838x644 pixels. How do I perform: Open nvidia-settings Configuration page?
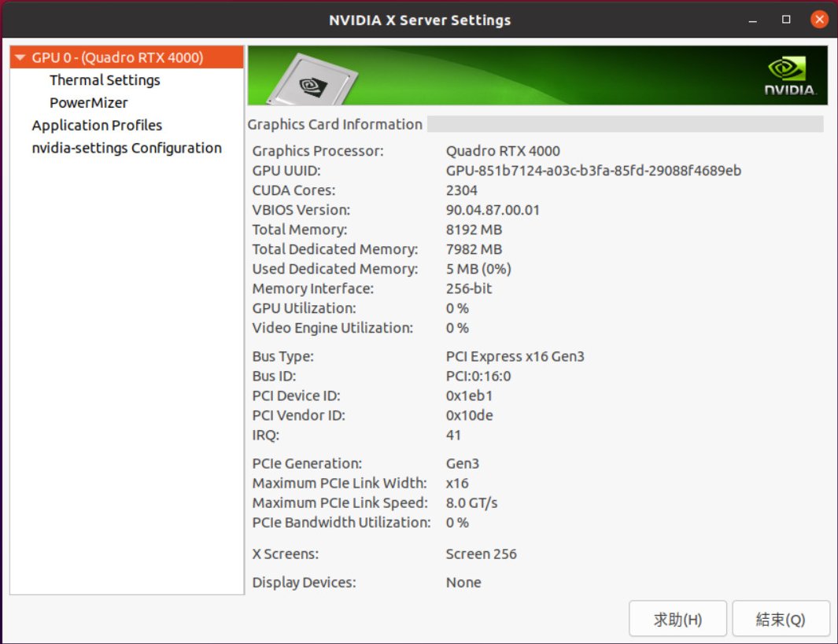[127, 149]
